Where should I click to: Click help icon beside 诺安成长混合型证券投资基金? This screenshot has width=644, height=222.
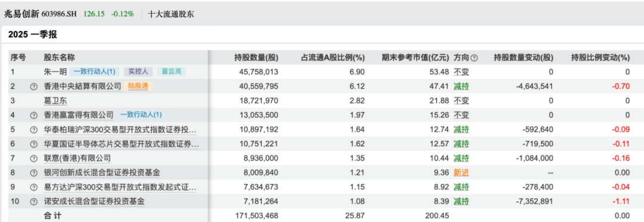click(33, 202)
